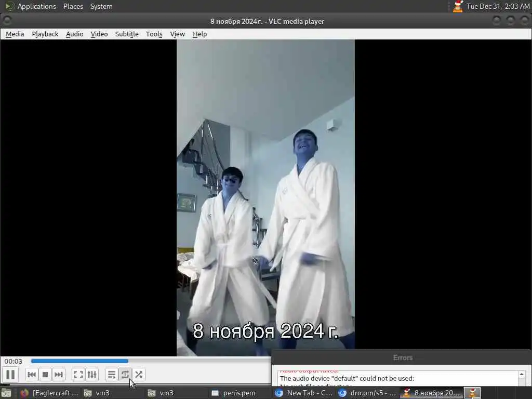Switch to dro.pm/s5 Chrome window
Image resolution: width=532 pixels, height=399 pixels.
[368, 393]
